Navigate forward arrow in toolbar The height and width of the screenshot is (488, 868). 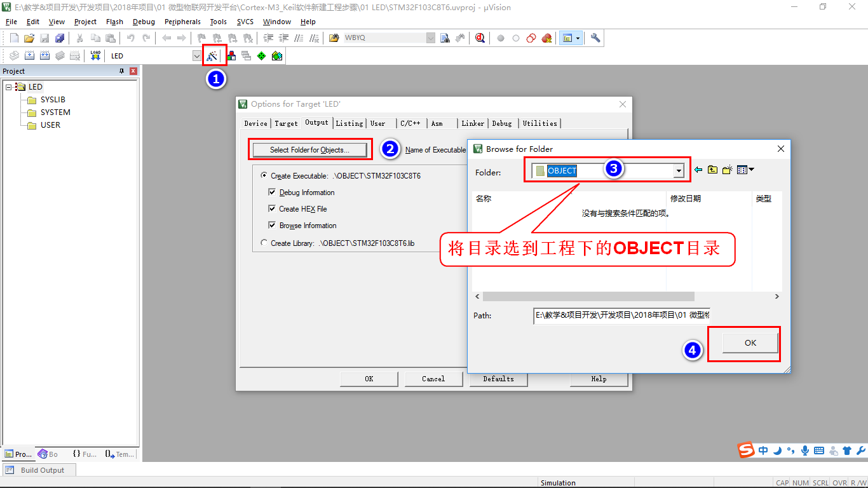[182, 38]
